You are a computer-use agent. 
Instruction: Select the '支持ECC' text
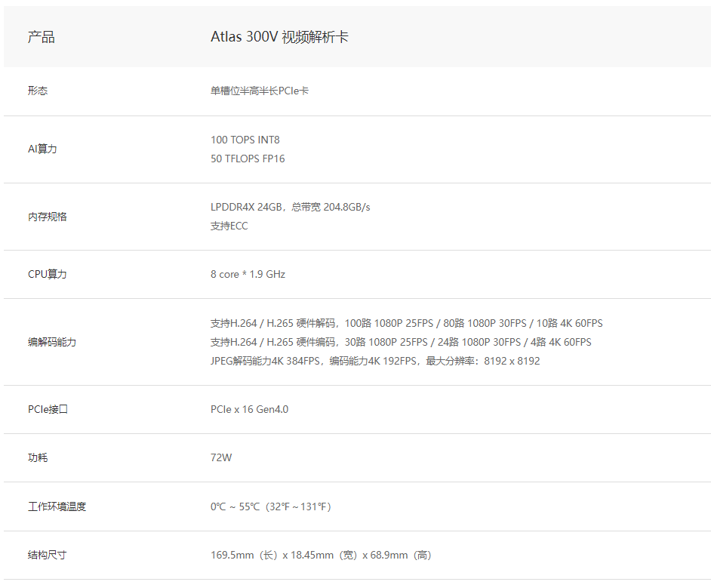(x=229, y=226)
